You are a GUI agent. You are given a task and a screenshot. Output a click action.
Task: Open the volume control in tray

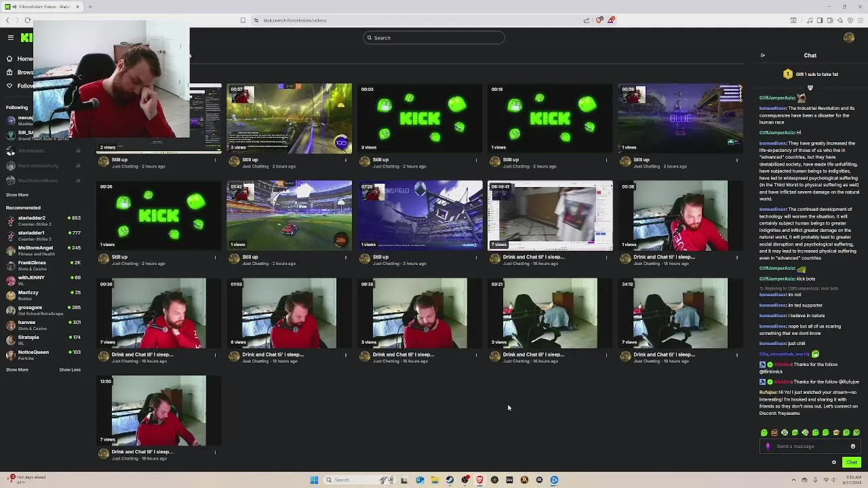(833, 480)
